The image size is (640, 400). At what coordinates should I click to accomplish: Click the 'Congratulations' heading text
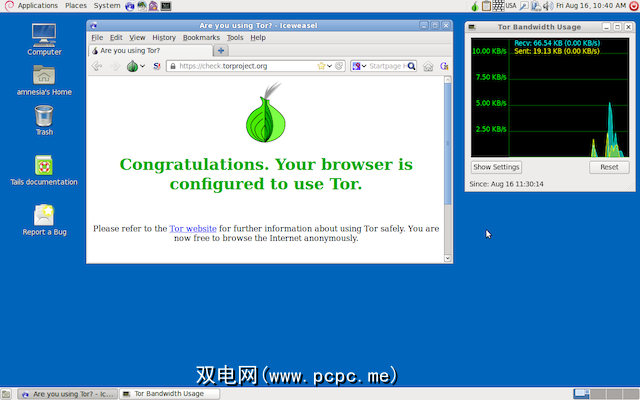(266, 174)
